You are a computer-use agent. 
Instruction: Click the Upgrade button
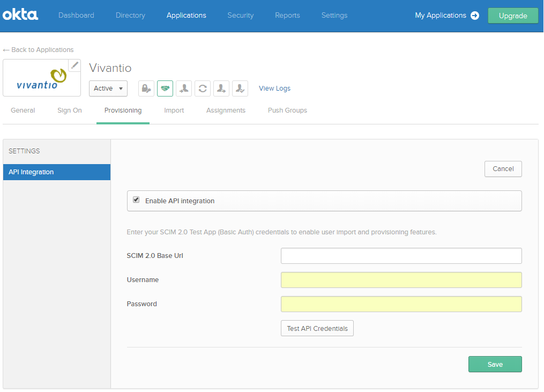513,16
